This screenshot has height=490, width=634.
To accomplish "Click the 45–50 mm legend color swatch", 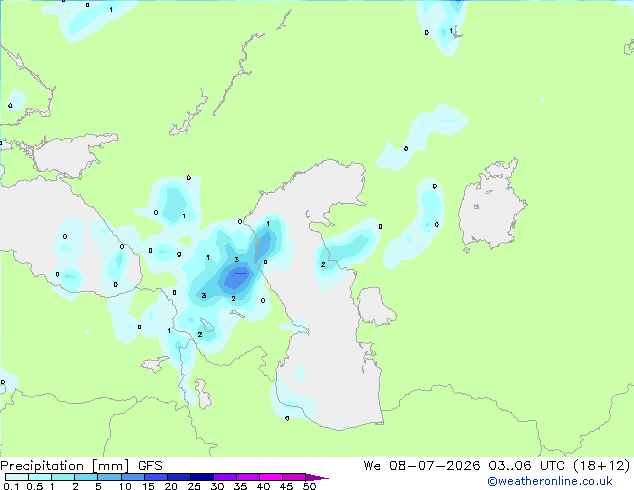I will [x=293, y=477].
